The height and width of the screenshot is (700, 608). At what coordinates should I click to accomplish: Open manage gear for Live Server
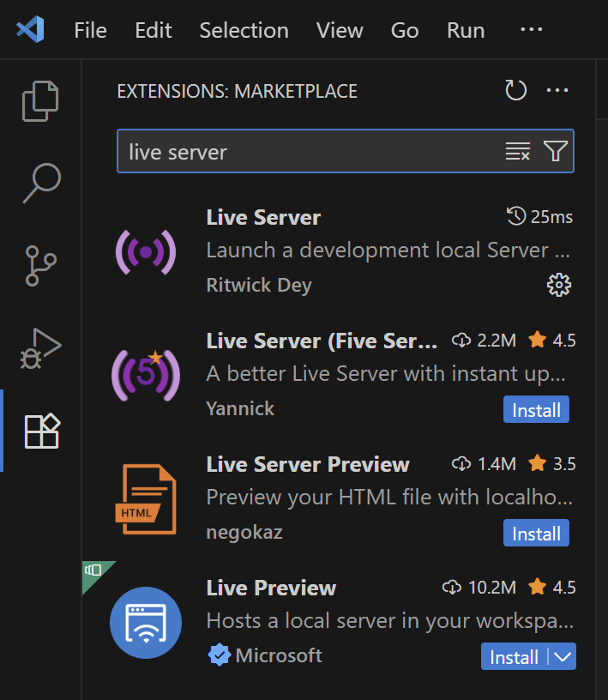point(559,285)
